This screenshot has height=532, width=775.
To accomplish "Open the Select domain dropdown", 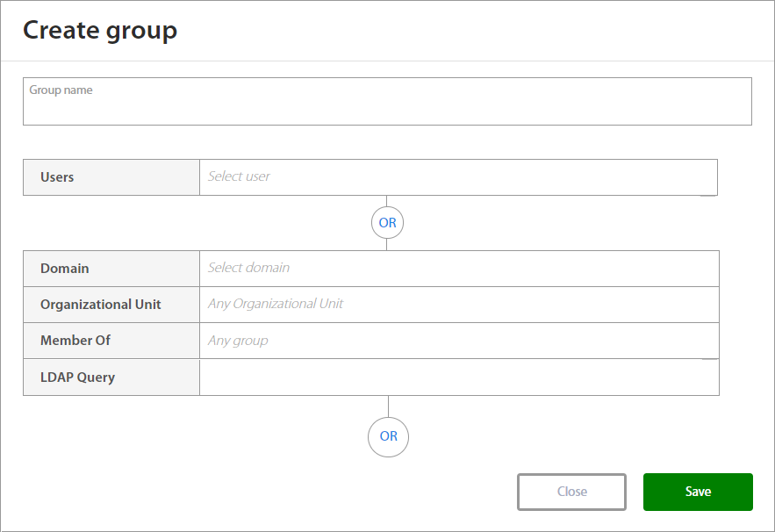I will (459, 268).
